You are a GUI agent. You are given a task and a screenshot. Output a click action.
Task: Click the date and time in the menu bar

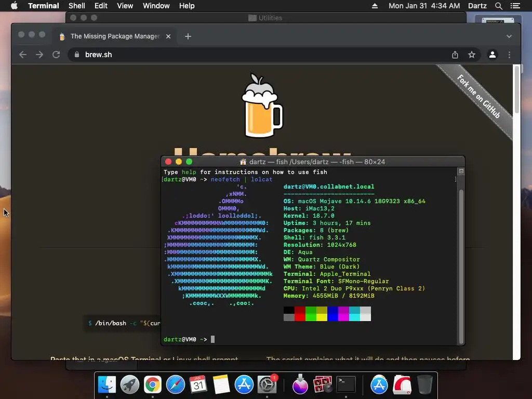(x=424, y=6)
